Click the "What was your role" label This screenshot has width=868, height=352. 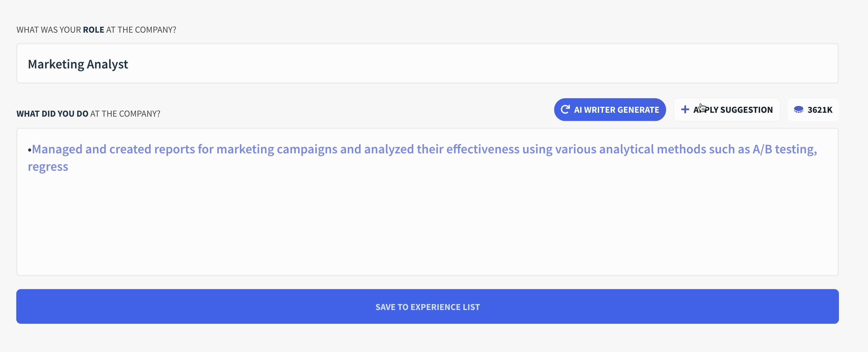click(x=96, y=30)
